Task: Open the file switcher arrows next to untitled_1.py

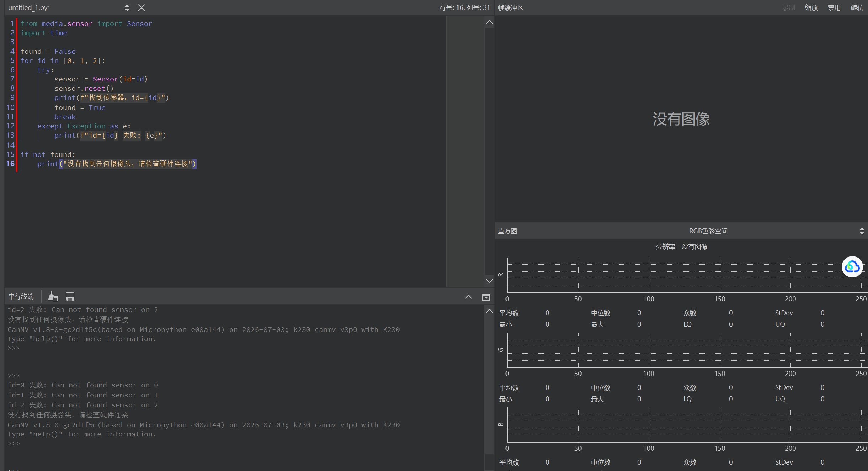Action: 127,8
